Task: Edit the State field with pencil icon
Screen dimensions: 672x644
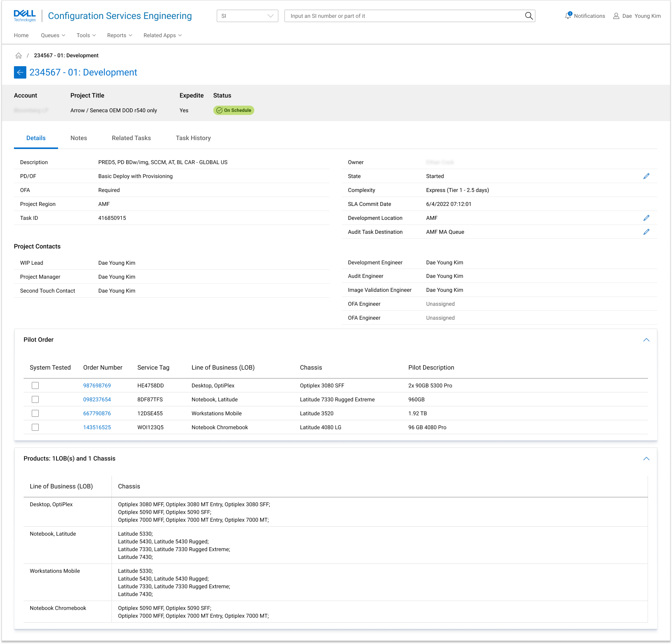Action: (x=646, y=176)
